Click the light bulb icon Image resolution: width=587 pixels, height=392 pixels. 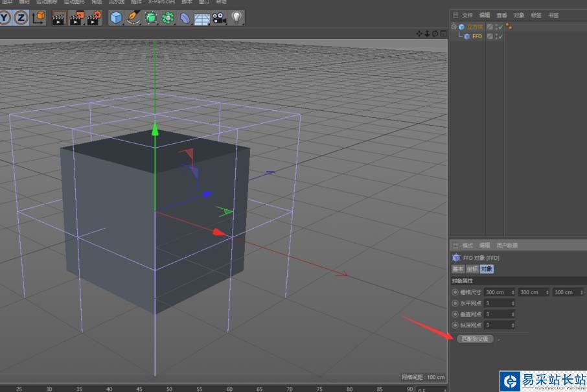pos(236,18)
